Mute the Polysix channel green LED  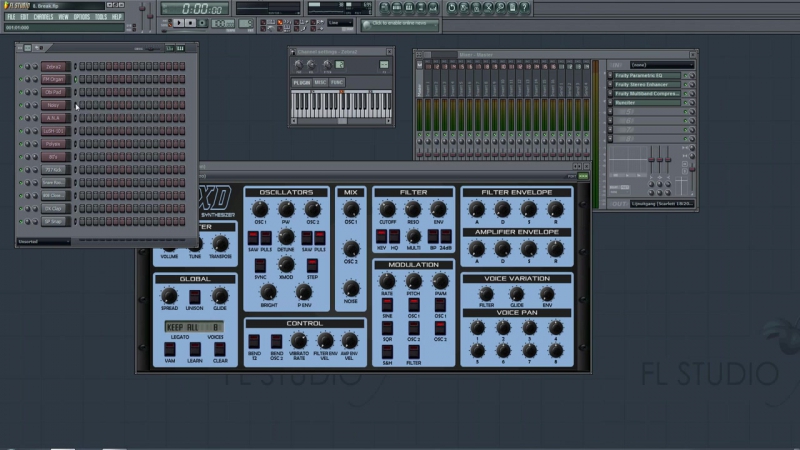tap(21, 144)
